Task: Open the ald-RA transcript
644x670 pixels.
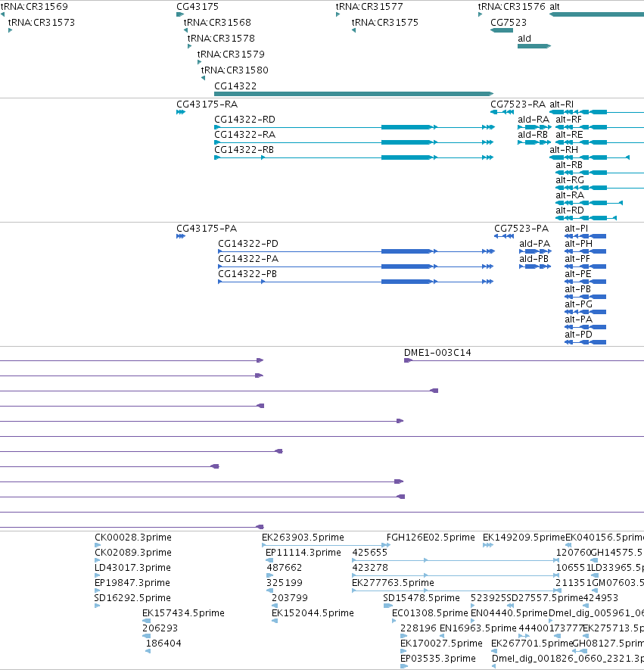Action: click(x=534, y=120)
